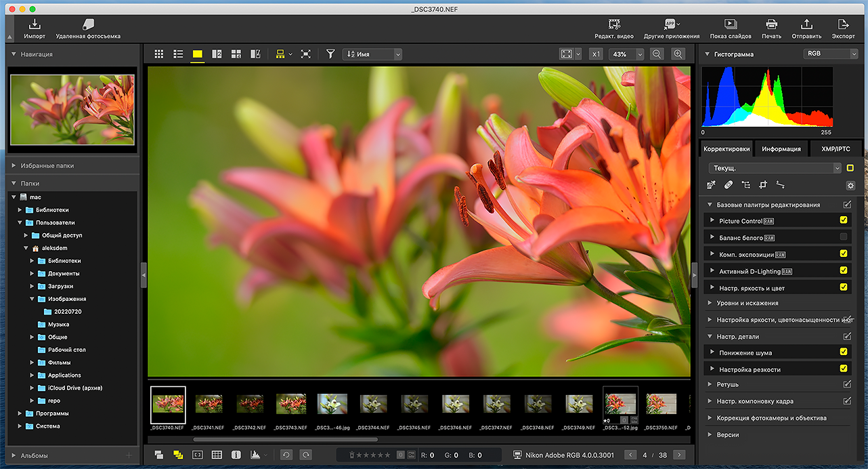Switch to thumbnail grid view
868x469 pixels.
[x=159, y=54]
